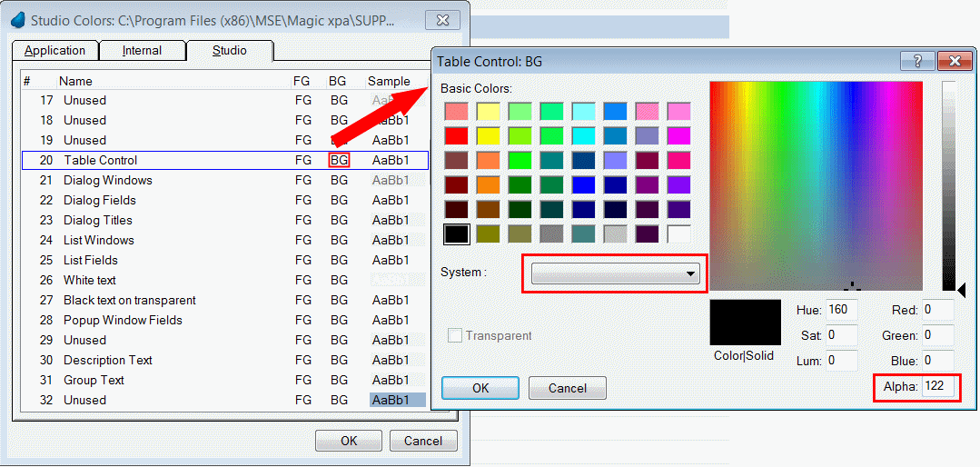
Task: Click OK in Studio Colors window
Action: [349, 441]
